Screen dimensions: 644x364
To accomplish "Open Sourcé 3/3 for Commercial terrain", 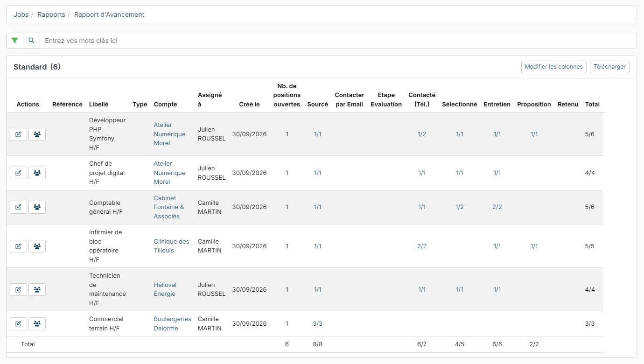I will click(318, 324).
